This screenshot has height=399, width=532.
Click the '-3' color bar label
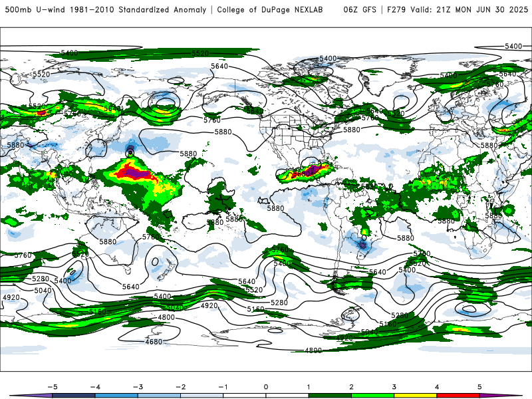pyautogui.click(x=138, y=387)
